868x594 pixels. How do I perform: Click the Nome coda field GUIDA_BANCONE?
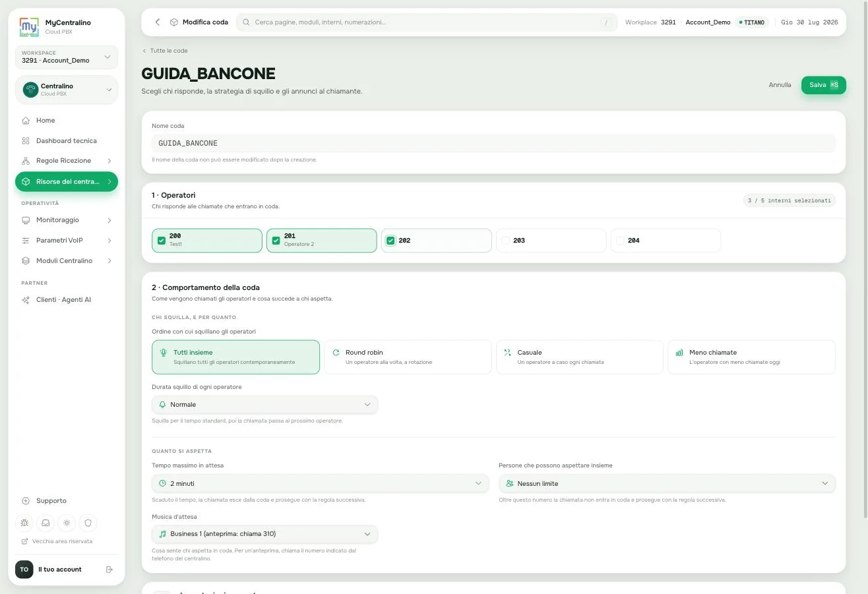pyautogui.click(x=493, y=143)
